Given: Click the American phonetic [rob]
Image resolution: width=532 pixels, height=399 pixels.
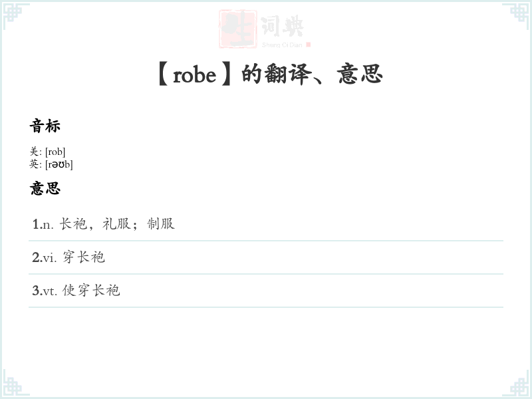Looking at the screenshot, I should tap(55, 152).
